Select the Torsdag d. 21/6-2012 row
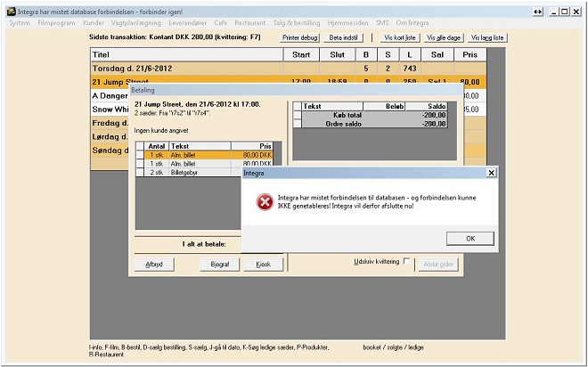The image size is (588, 367). (x=289, y=69)
